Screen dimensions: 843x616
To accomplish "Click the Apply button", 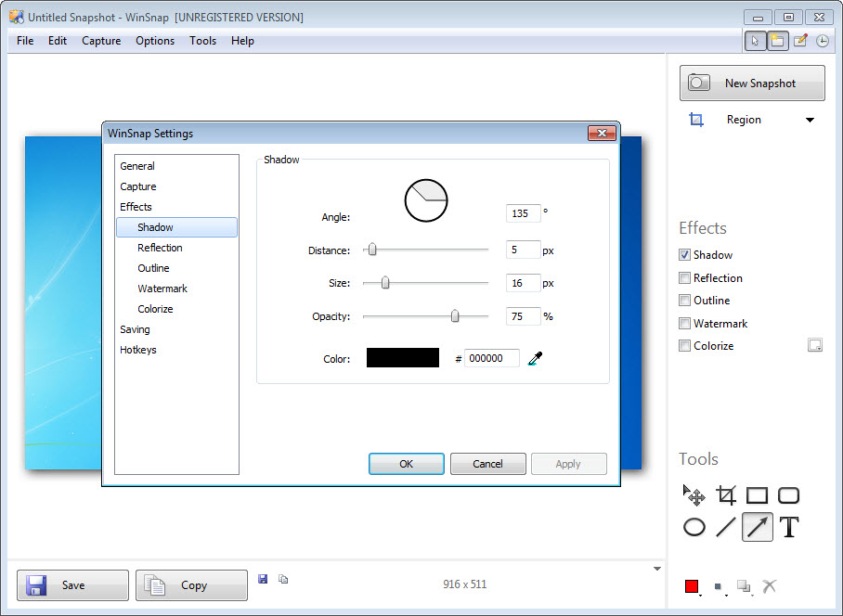I will (569, 464).
